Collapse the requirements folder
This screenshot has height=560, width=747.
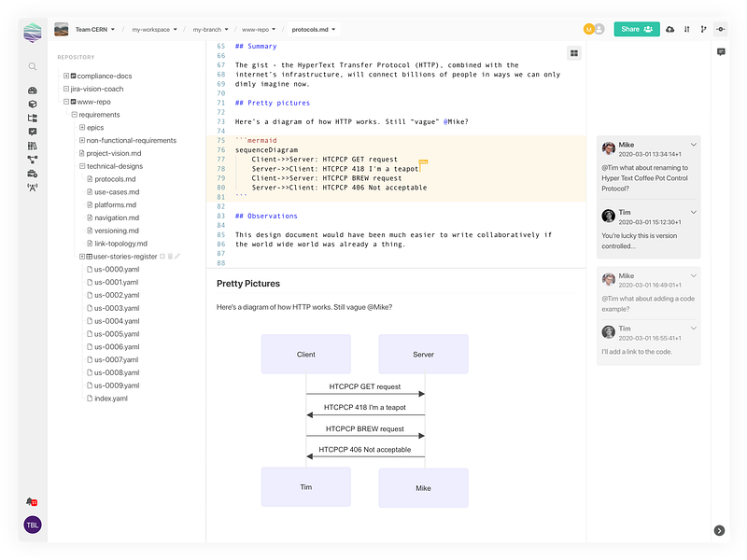tap(75, 114)
